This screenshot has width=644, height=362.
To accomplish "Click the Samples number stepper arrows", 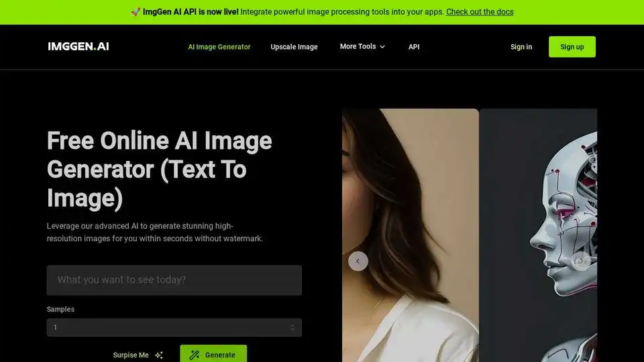I will click(292, 328).
